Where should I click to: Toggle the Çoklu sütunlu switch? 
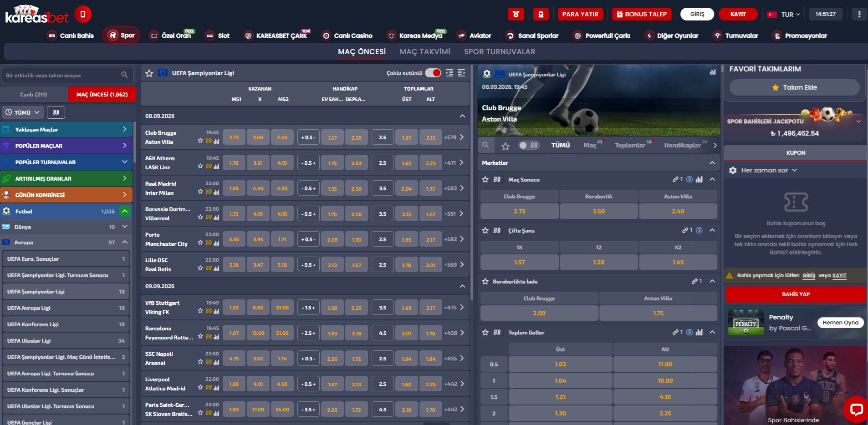(433, 73)
